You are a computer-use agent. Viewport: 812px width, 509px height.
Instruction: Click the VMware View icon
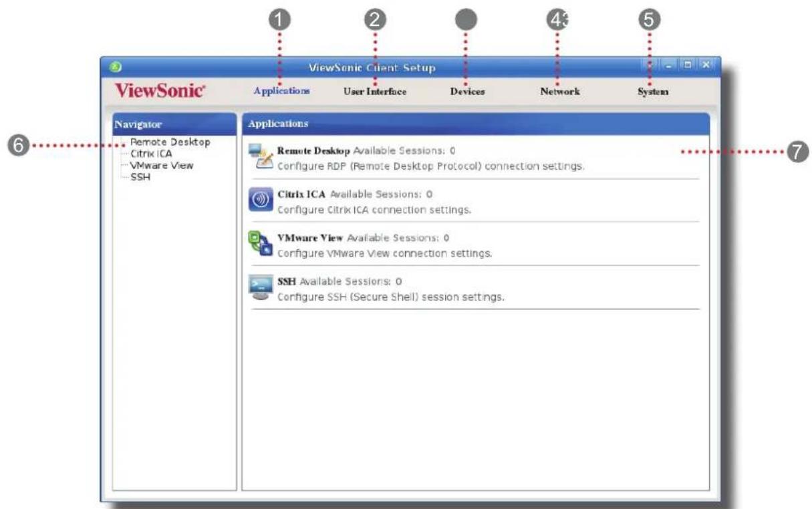click(260, 244)
